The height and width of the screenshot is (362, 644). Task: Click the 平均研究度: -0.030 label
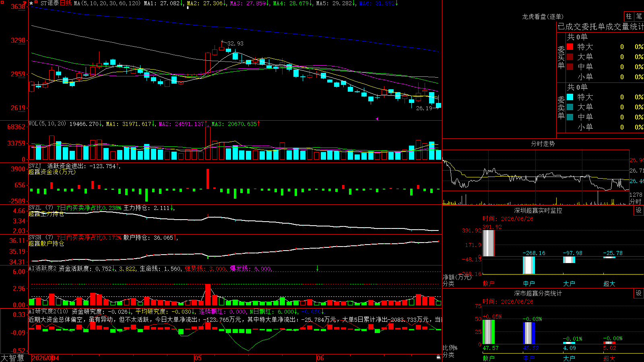pos(163,311)
